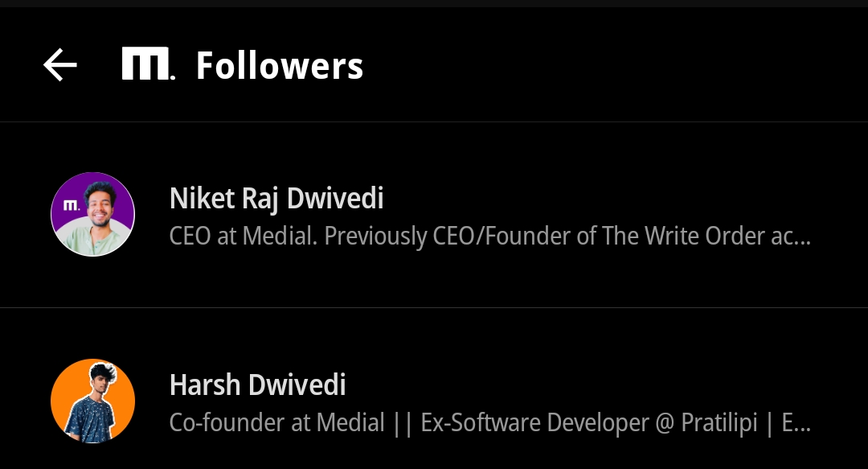Open Niket Raj Dwivedi's profile picture
868x469 pixels.
(92, 215)
